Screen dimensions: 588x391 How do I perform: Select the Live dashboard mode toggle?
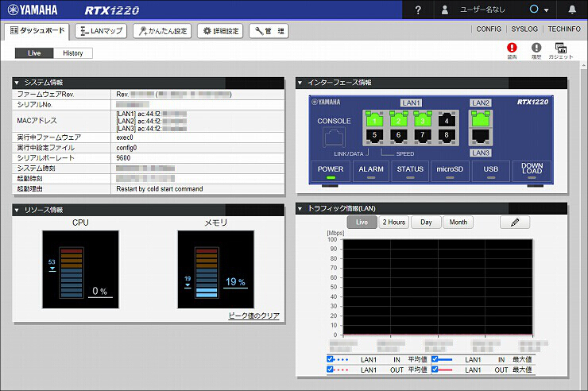34,53
